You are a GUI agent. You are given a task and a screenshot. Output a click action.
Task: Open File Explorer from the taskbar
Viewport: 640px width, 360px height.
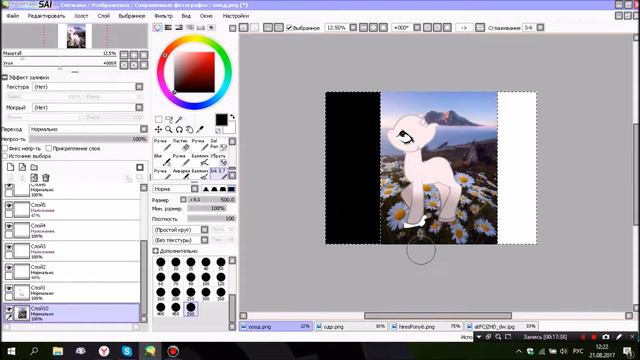(x=58, y=351)
